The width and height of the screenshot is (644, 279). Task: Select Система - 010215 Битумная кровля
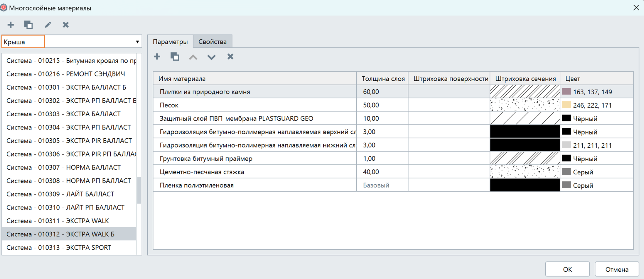point(69,61)
